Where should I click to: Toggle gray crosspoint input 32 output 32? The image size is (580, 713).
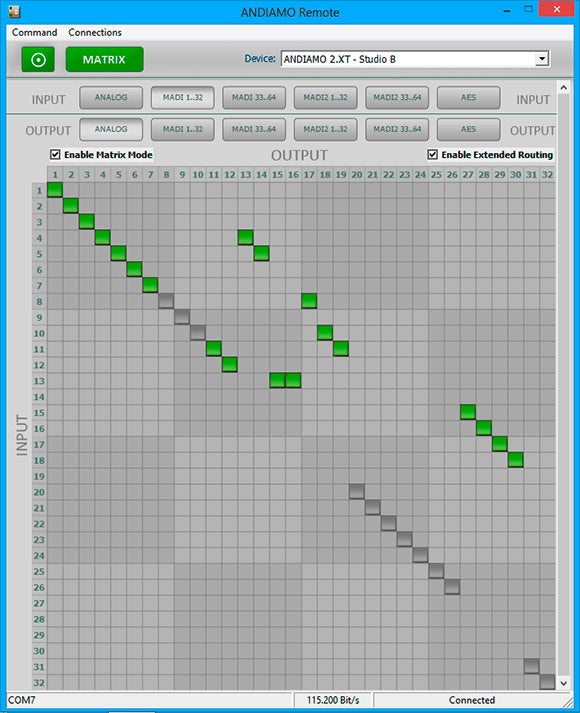tap(547, 682)
